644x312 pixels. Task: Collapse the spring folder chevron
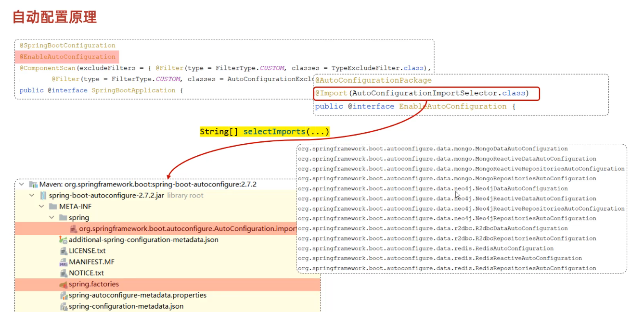[x=52, y=218]
